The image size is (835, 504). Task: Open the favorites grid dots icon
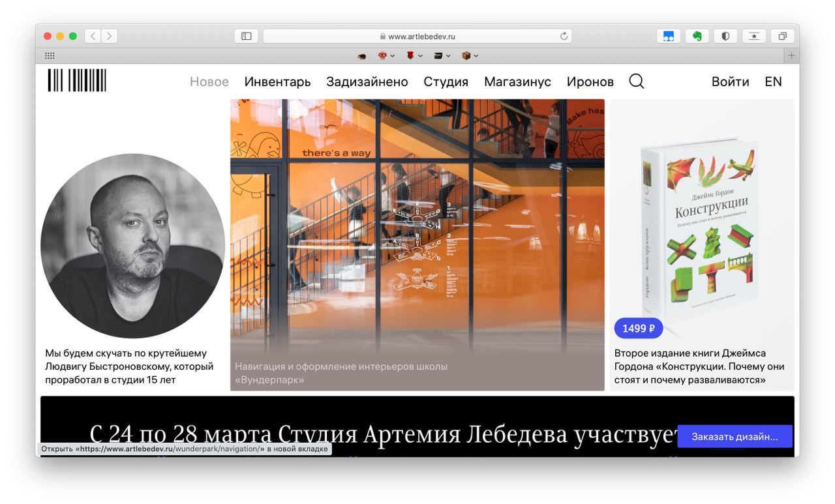50,55
